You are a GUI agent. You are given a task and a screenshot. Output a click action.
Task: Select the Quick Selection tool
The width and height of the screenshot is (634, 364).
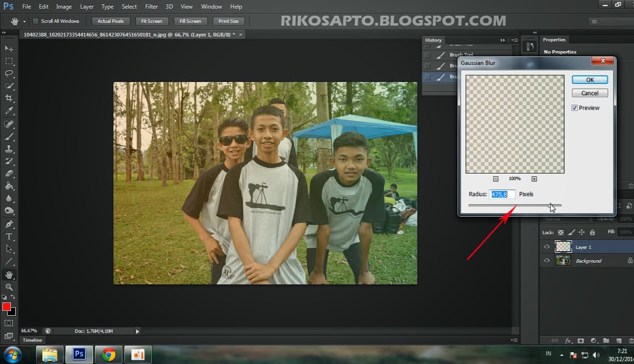click(9, 86)
